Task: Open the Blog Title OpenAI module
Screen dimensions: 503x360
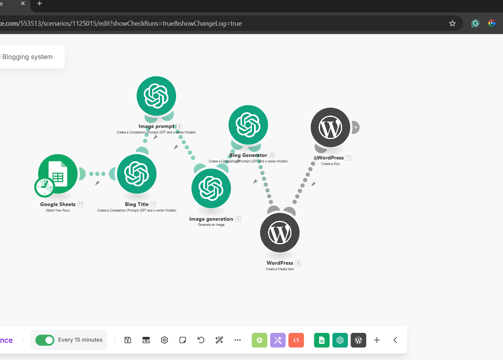Action: (137, 174)
